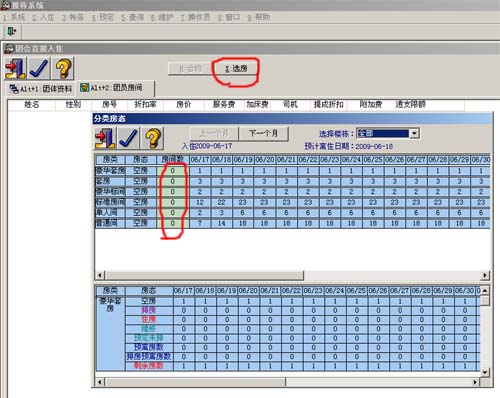
Task: Click the upper table's left scroll arrow
Action: (x=100, y=275)
